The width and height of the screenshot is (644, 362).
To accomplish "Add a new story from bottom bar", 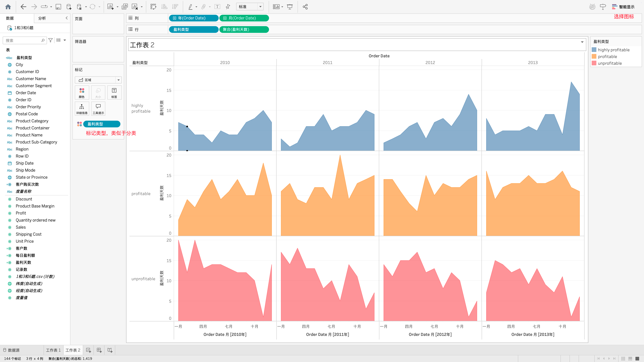I will 110,350.
